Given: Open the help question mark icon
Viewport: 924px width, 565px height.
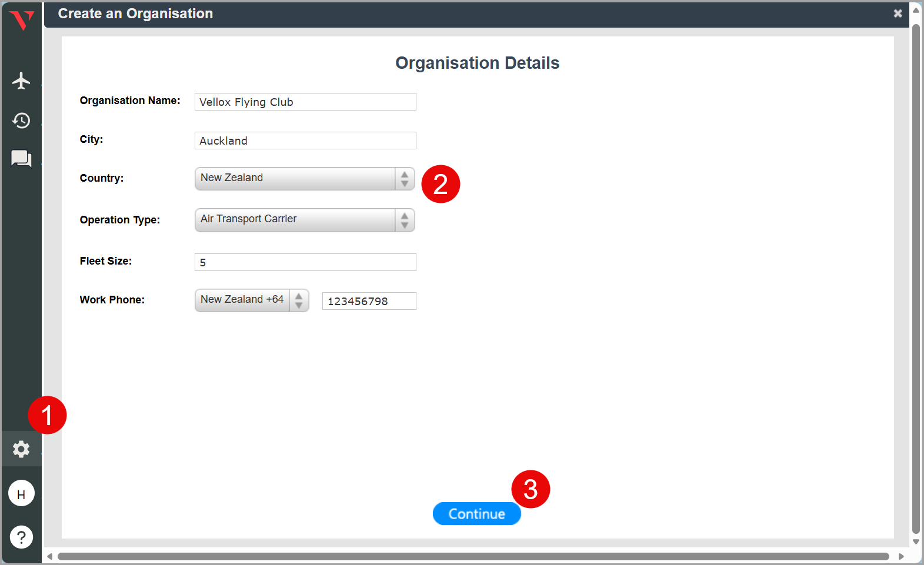Looking at the screenshot, I should click(x=21, y=537).
